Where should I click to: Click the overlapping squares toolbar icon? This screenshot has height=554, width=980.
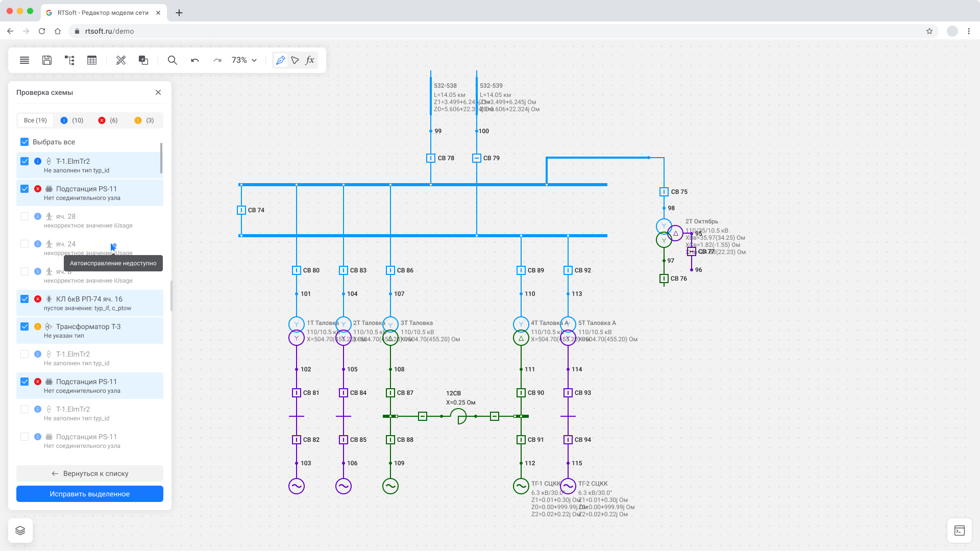143,60
